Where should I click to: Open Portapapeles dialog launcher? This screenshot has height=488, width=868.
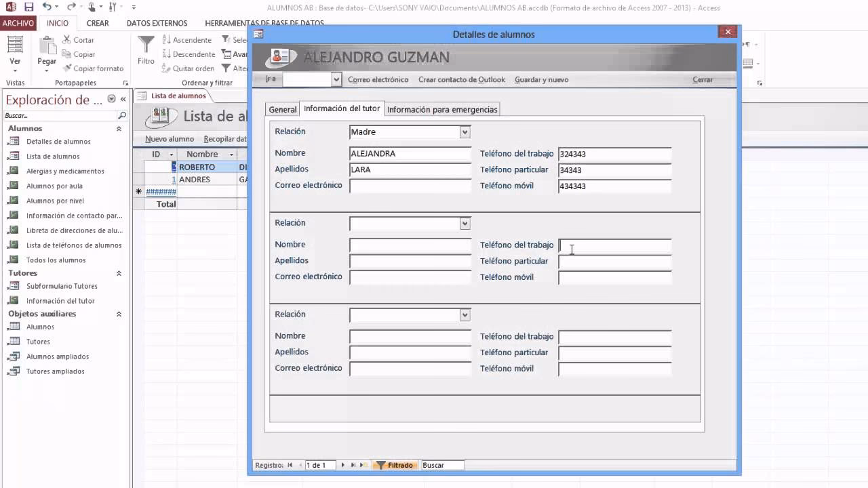click(125, 83)
